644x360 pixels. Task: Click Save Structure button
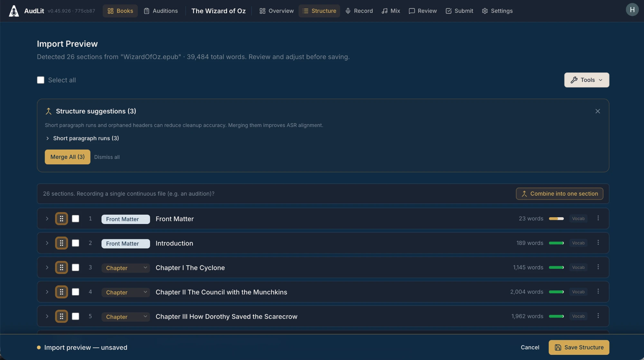click(x=579, y=347)
